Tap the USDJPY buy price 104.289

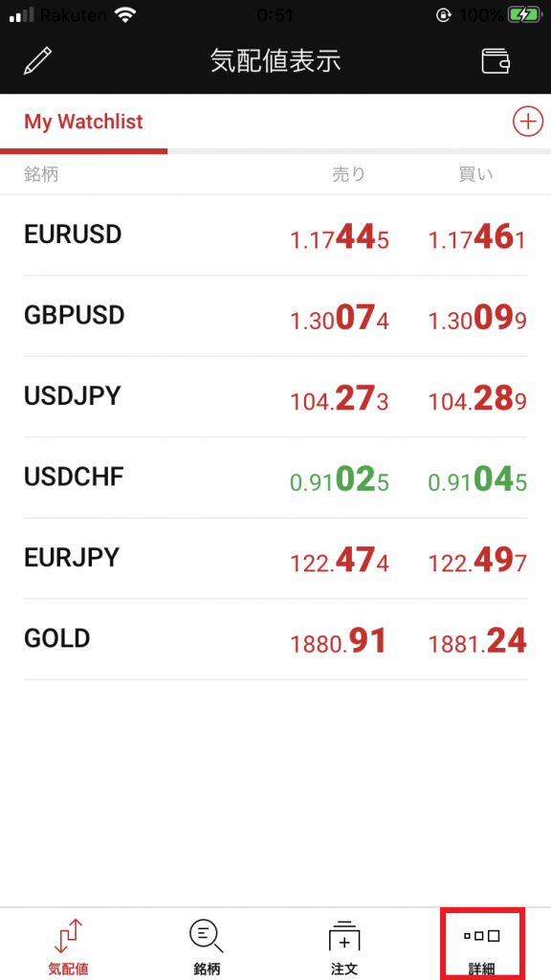pos(477,399)
